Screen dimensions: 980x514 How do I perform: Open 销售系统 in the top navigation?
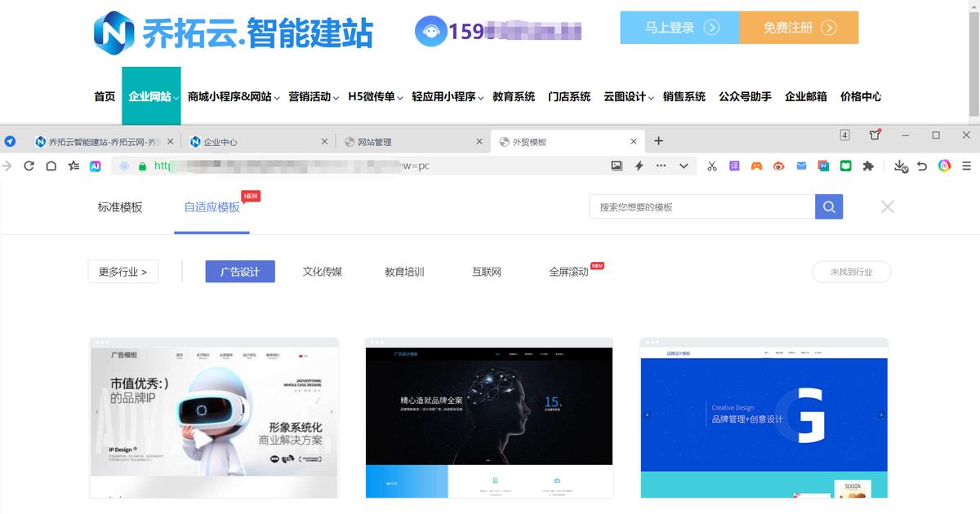(684, 96)
